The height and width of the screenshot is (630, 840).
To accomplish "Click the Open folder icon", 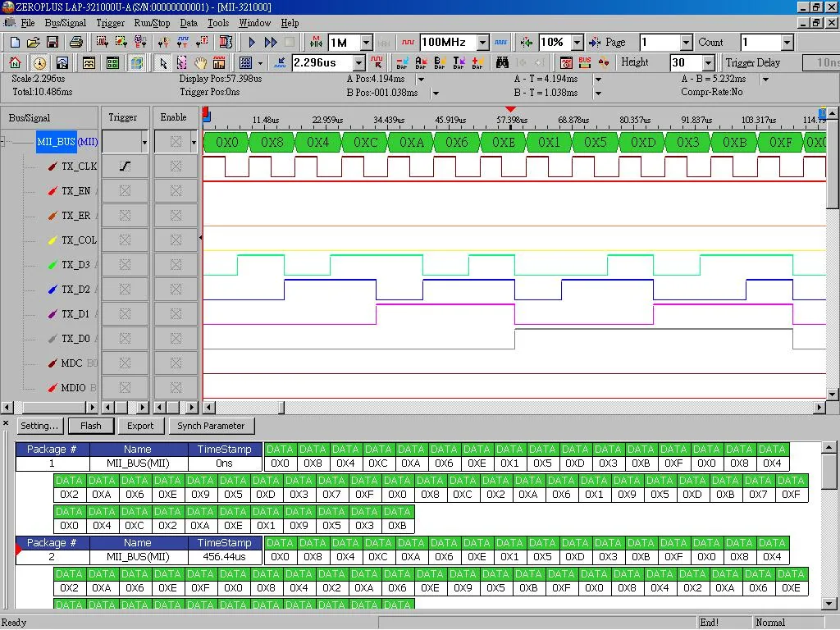I will point(33,42).
